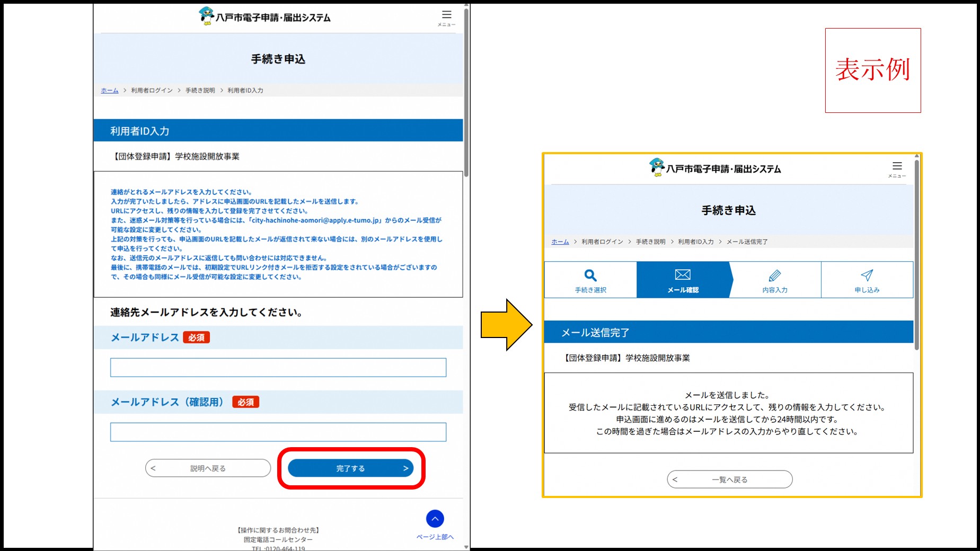
Task: Open the ホーム breadcrumb link on the left
Action: [109, 90]
